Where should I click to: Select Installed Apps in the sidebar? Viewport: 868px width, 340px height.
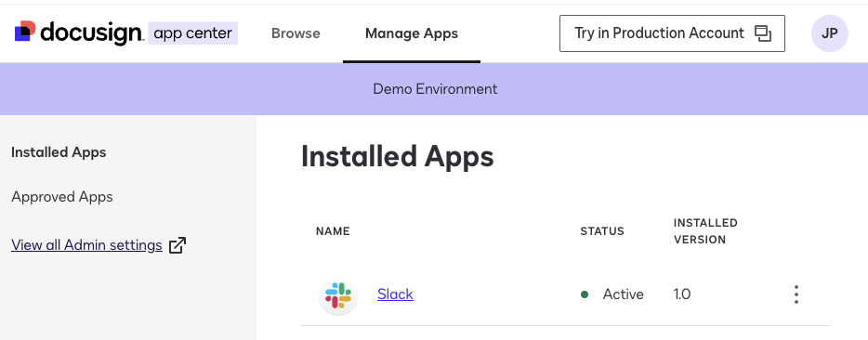tap(59, 152)
